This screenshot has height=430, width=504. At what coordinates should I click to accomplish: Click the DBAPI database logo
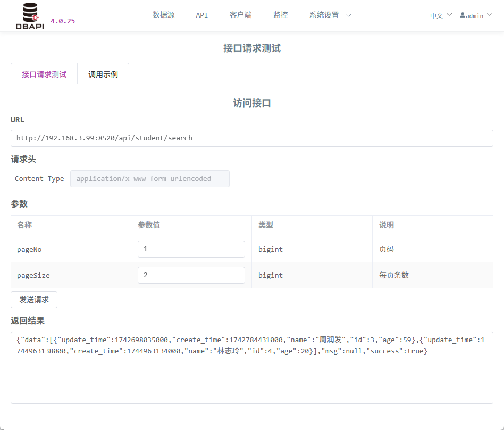tap(30, 16)
